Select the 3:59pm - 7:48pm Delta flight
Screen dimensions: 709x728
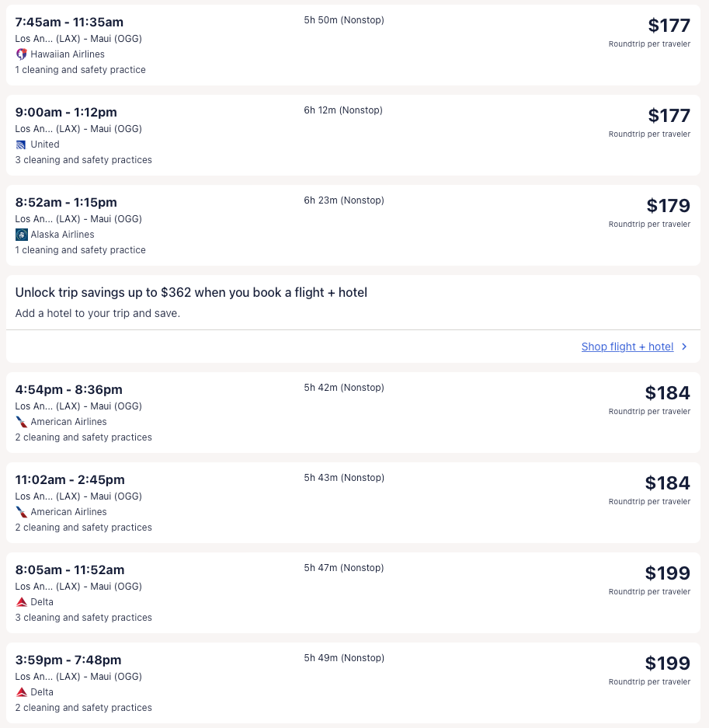pyautogui.click(x=68, y=660)
